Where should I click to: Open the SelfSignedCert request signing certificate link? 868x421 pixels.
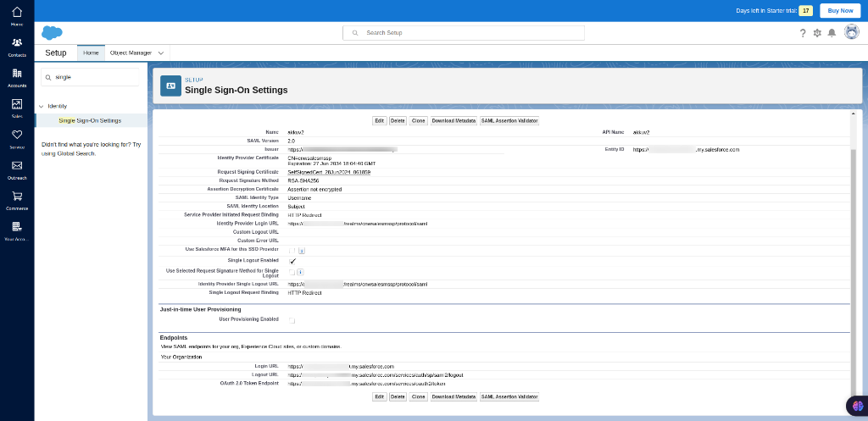pyautogui.click(x=329, y=172)
